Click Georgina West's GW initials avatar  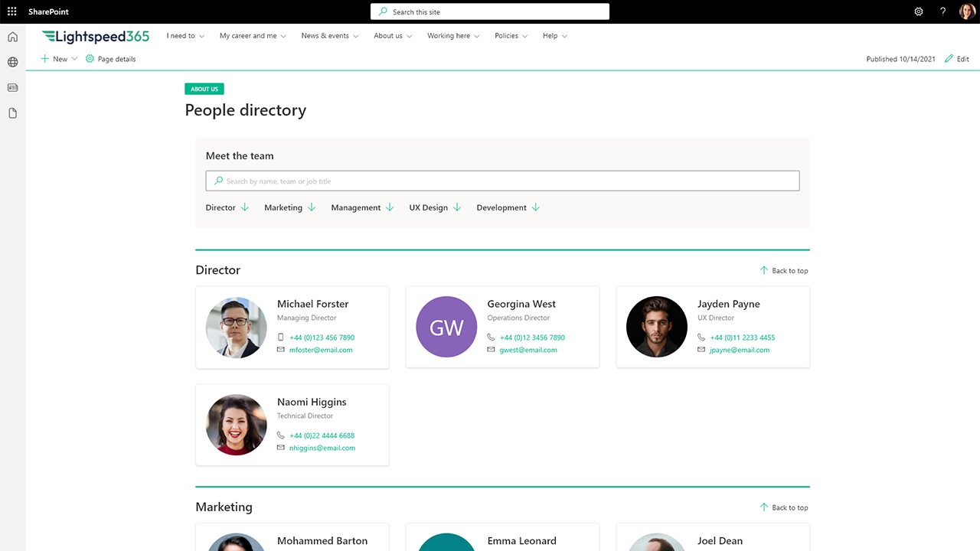tap(446, 327)
